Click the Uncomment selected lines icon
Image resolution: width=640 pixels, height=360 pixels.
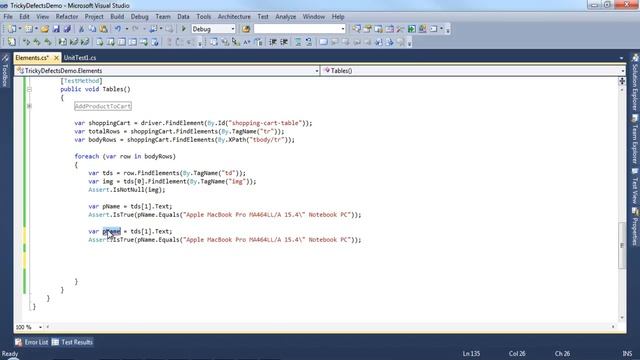309,42
